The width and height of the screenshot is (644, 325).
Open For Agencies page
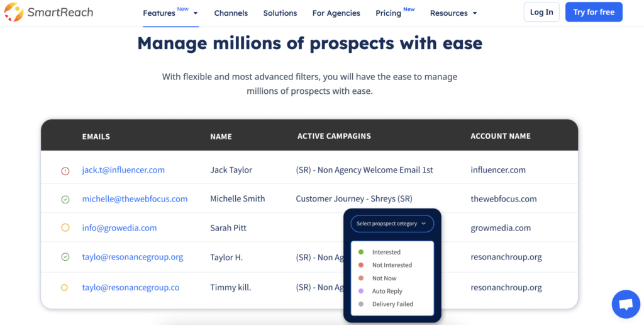click(336, 13)
